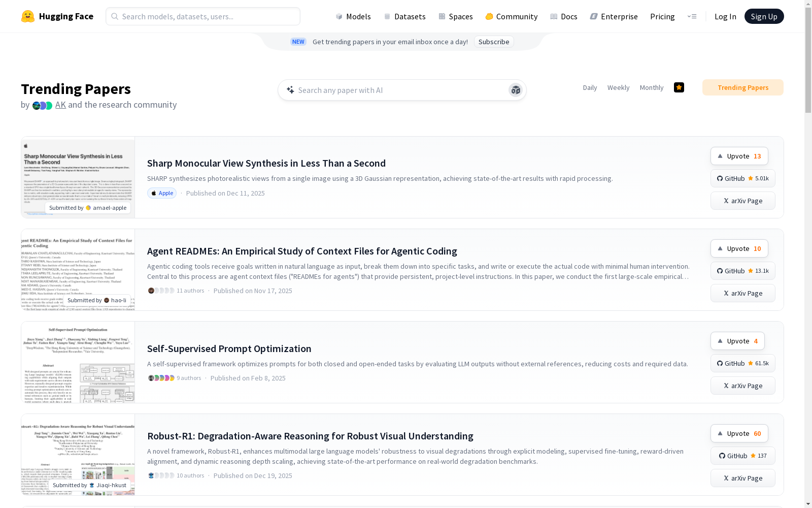Expand the 9 authors avatars list

pos(161,378)
